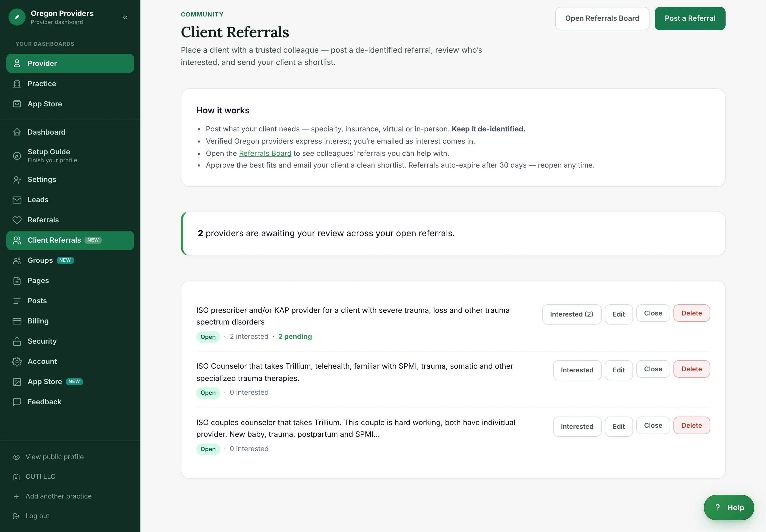This screenshot has height=532, width=766.
Task: Click the plus icon for Add another practice
Action: (x=16, y=496)
